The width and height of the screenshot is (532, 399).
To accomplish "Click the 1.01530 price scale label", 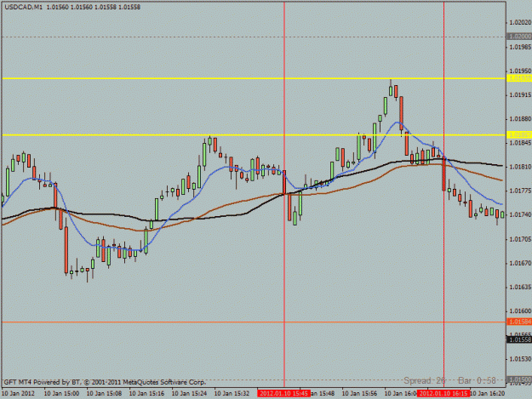I will tap(520, 359).
